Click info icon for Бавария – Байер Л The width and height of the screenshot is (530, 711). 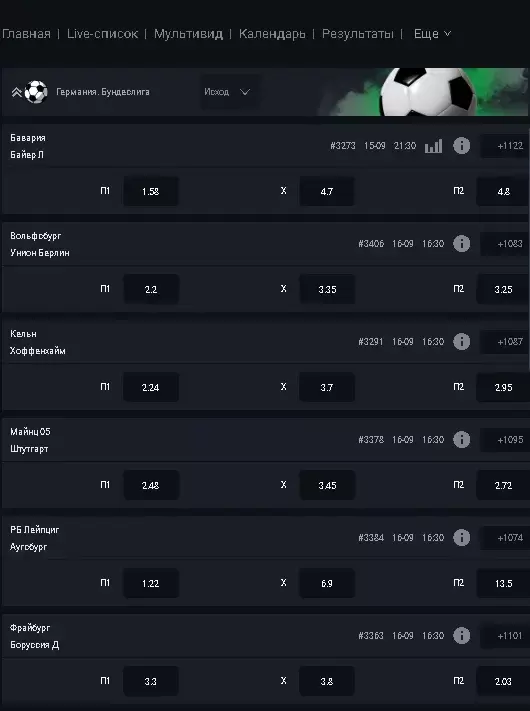click(x=462, y=146)
